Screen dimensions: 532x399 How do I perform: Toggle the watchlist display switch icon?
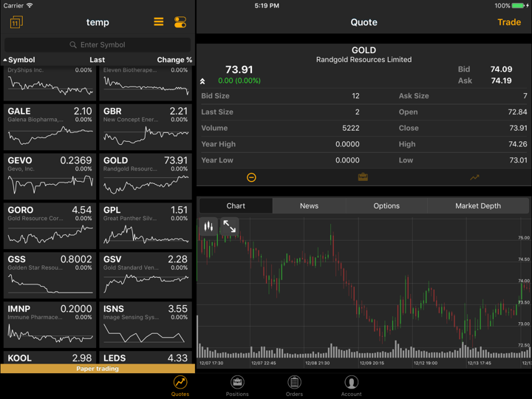(x=180, y=22)
